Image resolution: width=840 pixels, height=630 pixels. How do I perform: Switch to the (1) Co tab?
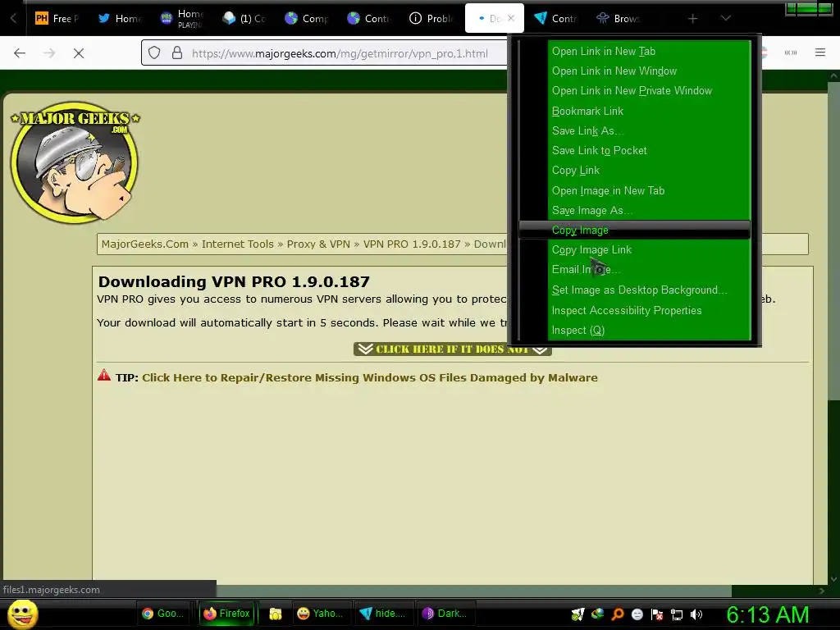click(x=244, y=19)
